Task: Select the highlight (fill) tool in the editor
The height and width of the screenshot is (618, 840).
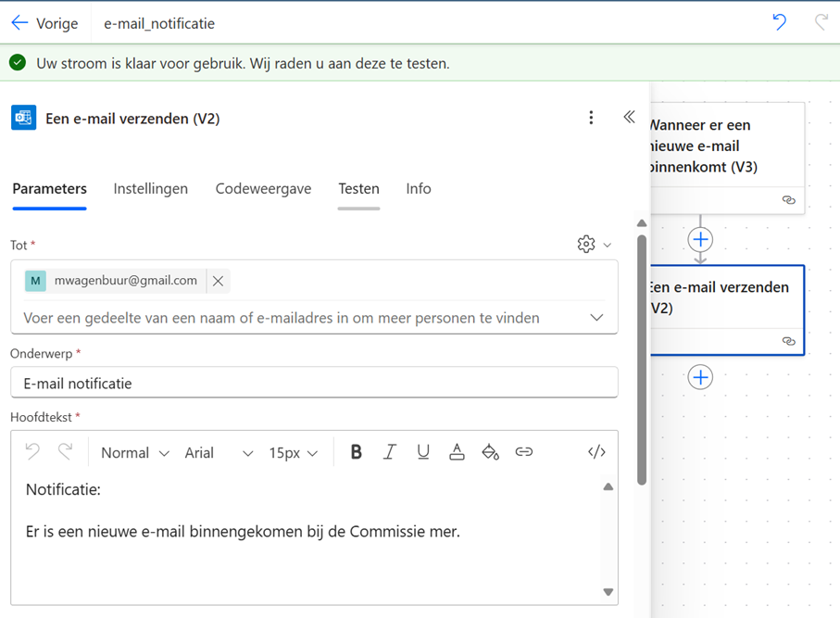Action: coord(490,452)
